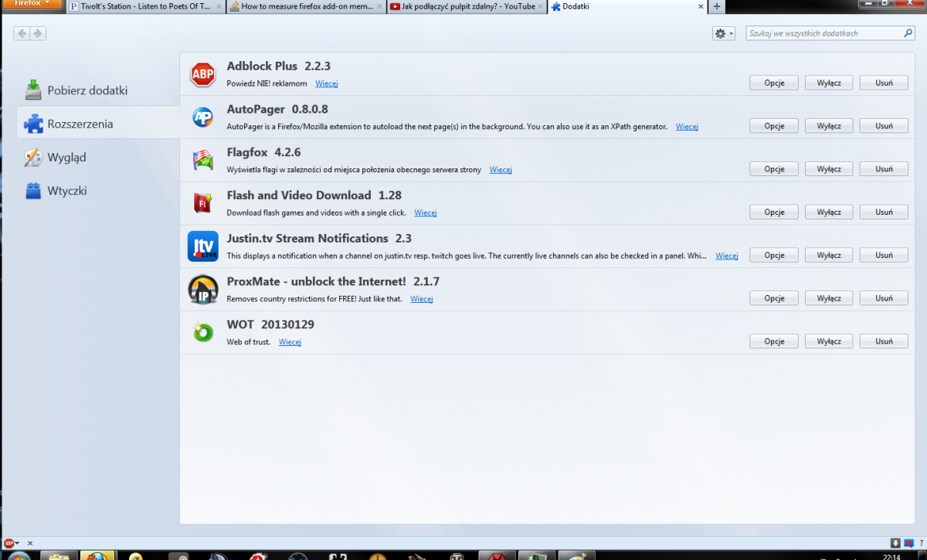Viewport: 927px width, 560px height.
Task: Click the Justin.tv Stream Notifications icon
Action: [203, 246]
